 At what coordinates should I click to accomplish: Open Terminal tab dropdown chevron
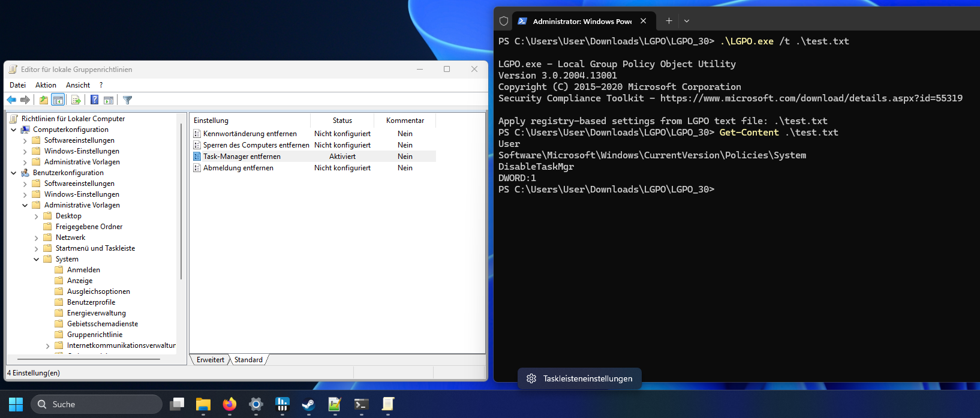(687, 21)
